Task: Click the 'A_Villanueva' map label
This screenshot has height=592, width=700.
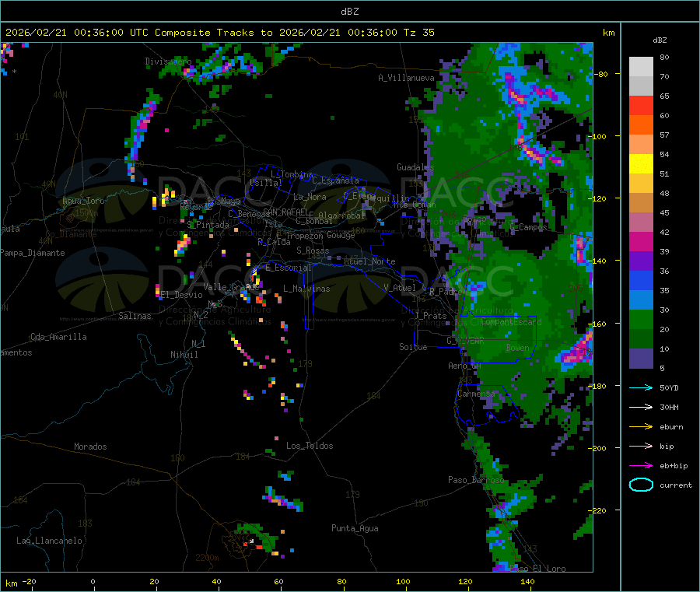Action: [406, 78]
